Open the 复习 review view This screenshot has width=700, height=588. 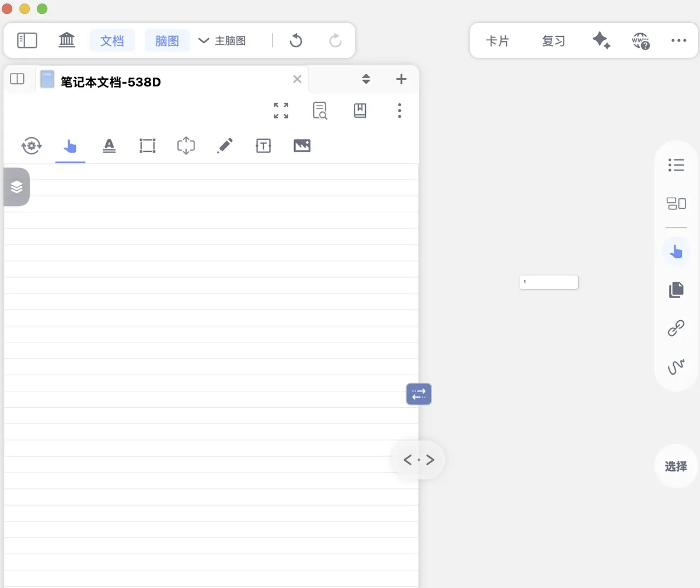[554, 41]
